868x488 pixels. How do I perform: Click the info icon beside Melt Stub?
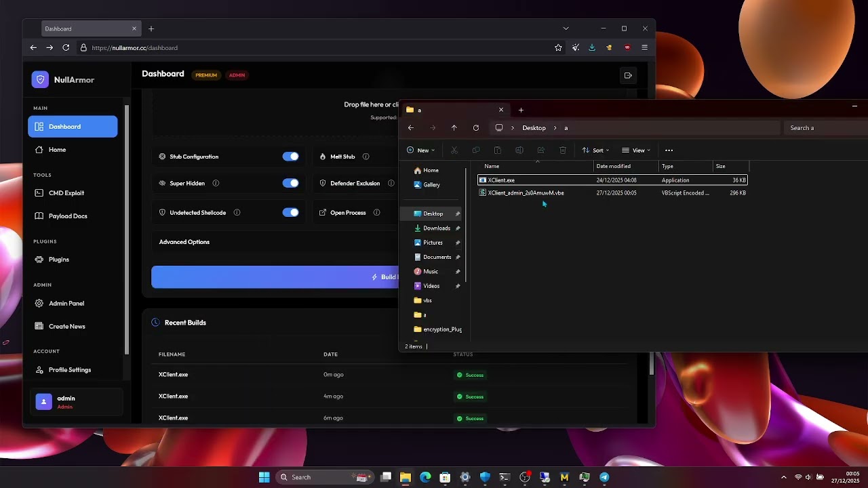point(366,157)
